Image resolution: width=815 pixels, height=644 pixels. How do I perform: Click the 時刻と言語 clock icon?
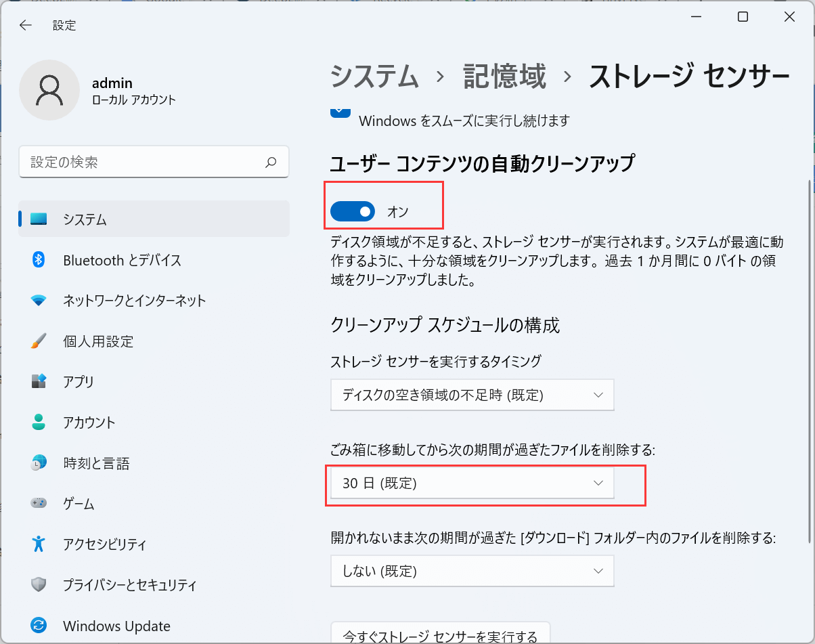39,463
